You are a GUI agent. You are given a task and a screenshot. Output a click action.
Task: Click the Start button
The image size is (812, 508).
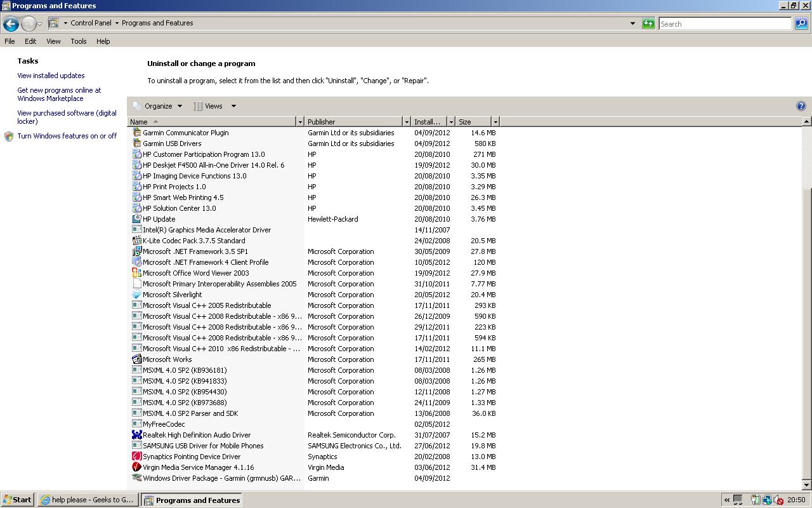click(x=17, y=500)
